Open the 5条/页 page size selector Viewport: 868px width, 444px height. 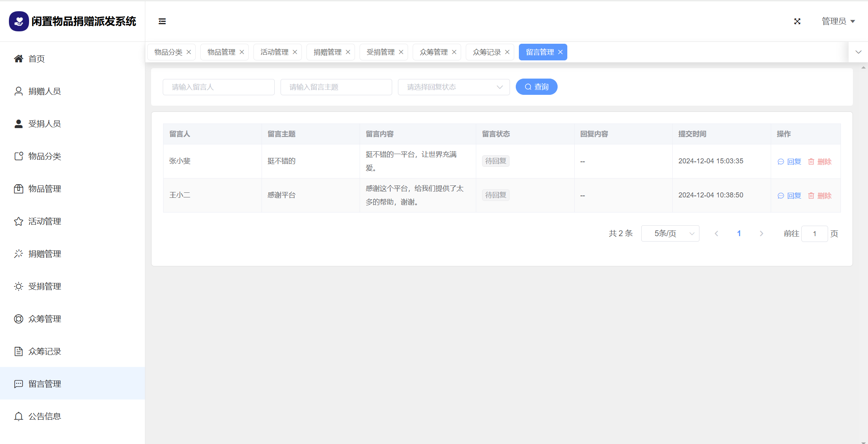point(670,233)
